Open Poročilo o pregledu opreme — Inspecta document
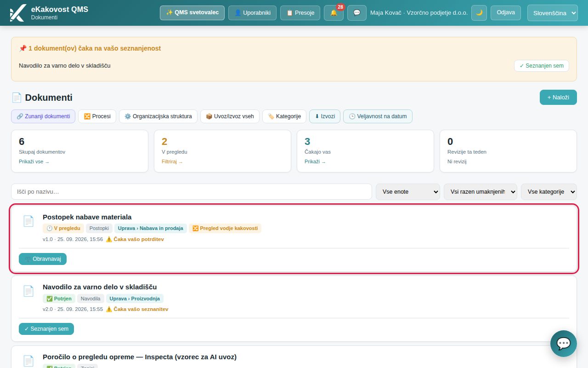The image size is (588, 368). (140, 357)
